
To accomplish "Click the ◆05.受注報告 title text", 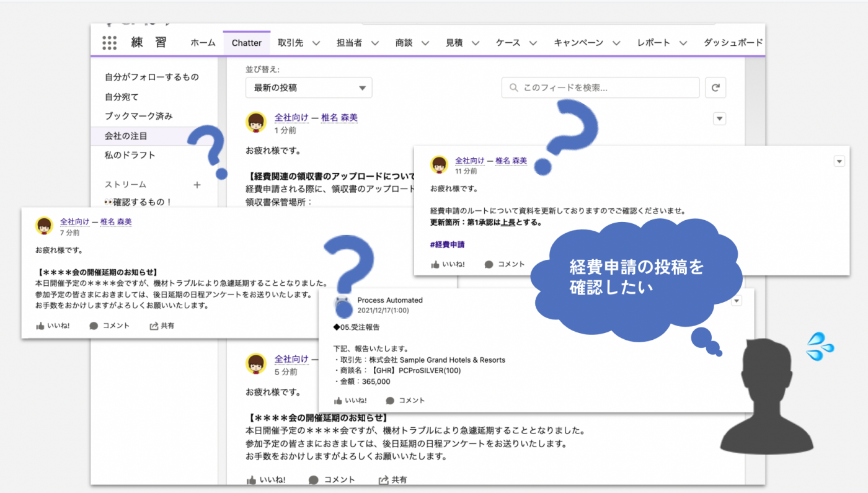I will coord(356,327).
